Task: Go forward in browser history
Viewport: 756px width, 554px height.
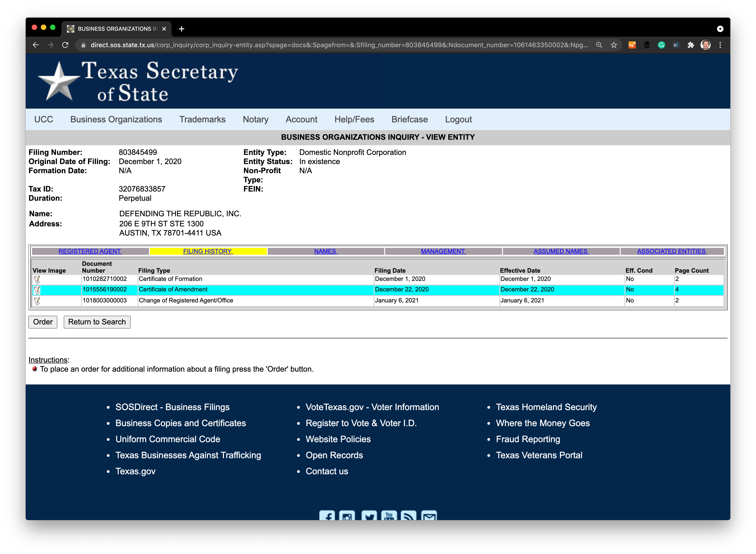Action: click(50, 45)
